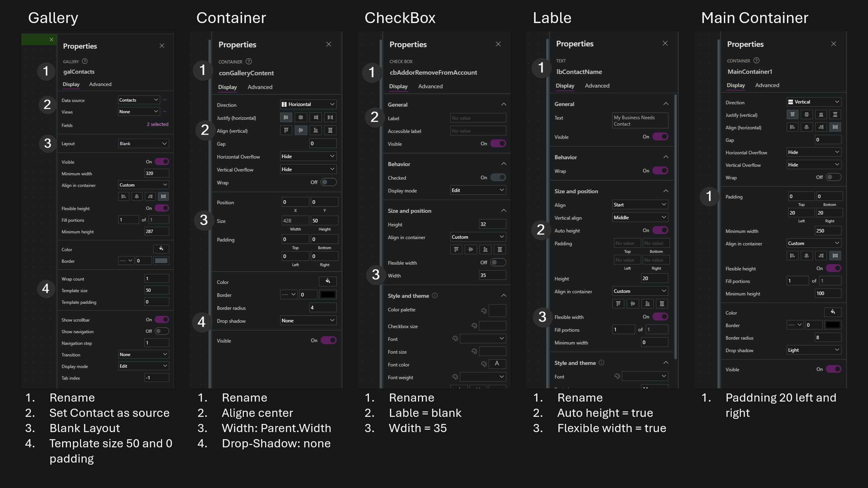Click the Container color fill bucket icon
The image size is (868, 488).
(328, 281)
